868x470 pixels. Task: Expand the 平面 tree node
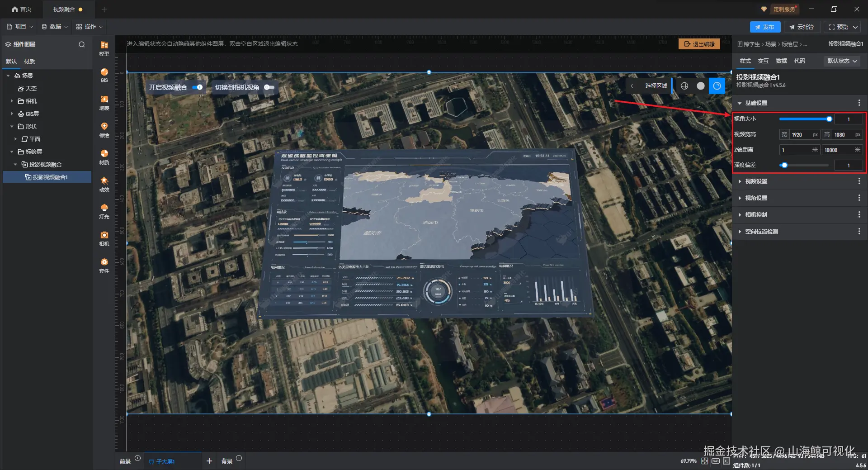[x=15, y=139]
